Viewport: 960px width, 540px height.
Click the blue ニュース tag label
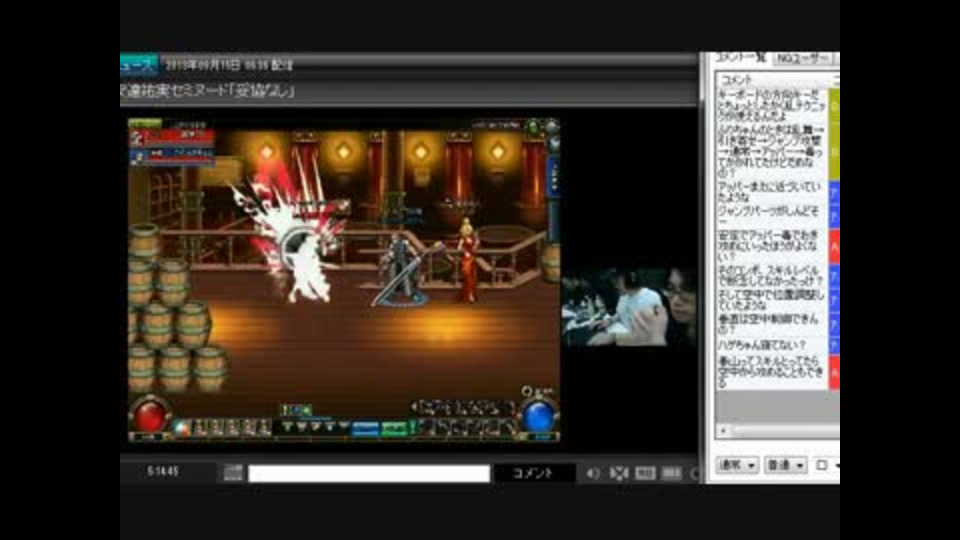coord(139,64)
